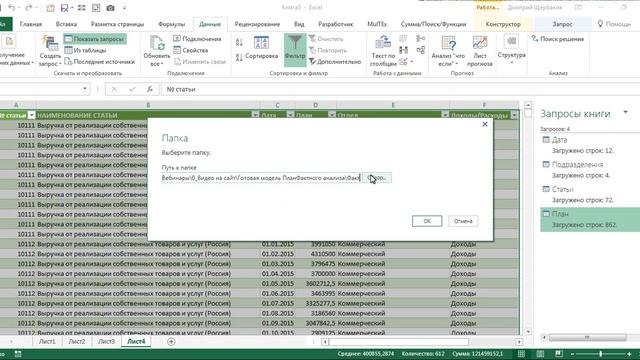Expand the Структура group

click(x=511, y=50)
